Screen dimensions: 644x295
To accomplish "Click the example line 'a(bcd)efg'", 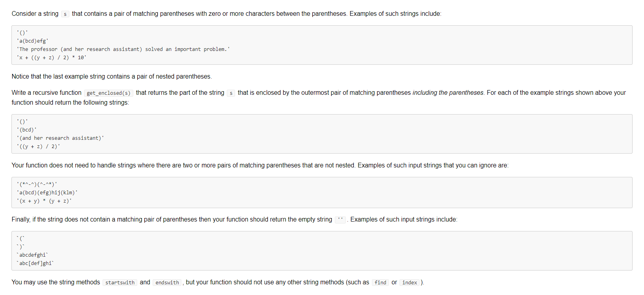I will (x=33, y=41).
